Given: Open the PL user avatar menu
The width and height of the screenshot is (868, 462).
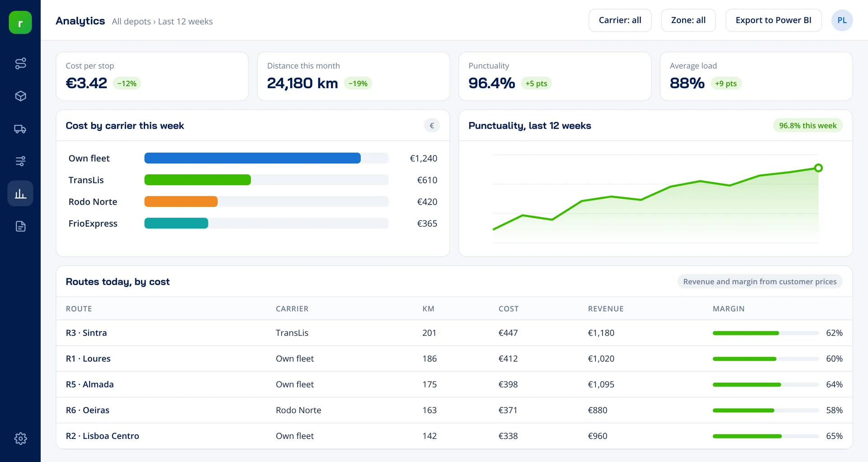Looking at the screenshot, I should [842, 20].
